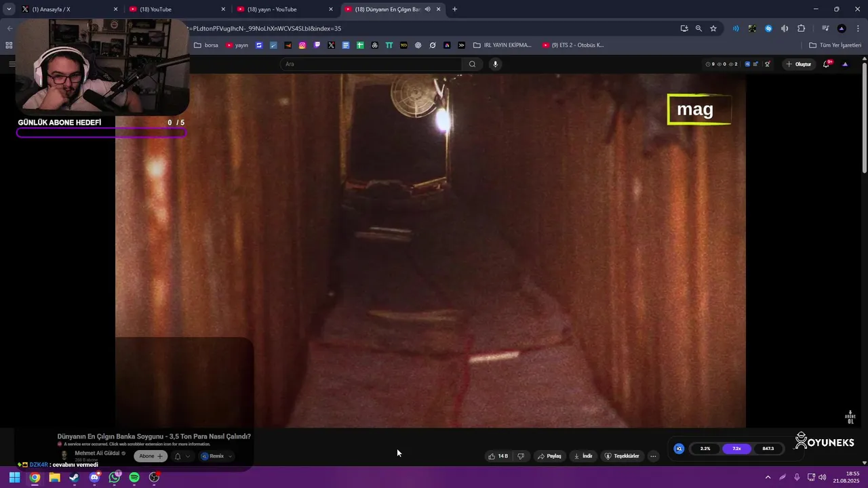Open the system volume icon

(x=822, y=477)
